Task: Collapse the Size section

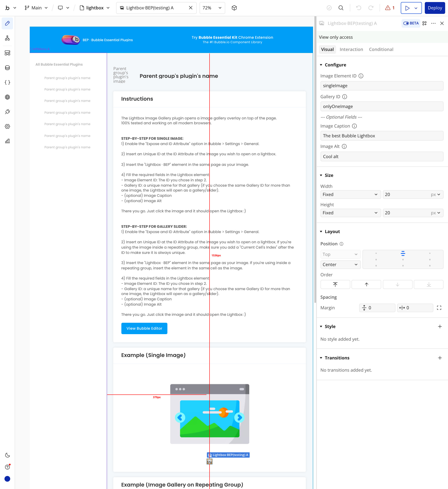Action: tap(321, 175)
